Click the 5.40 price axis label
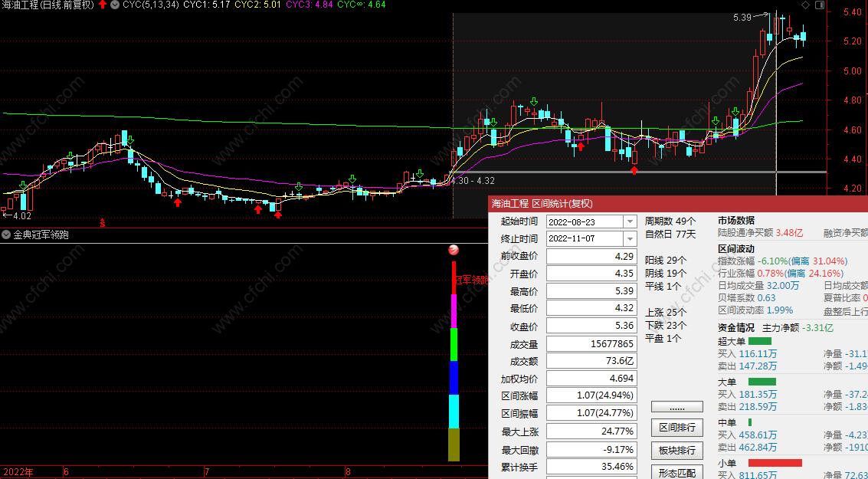 pos(852,12)
